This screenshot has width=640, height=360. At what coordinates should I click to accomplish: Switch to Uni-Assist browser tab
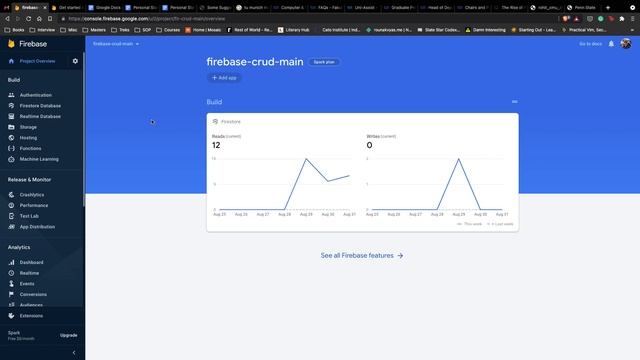[362, 7]
